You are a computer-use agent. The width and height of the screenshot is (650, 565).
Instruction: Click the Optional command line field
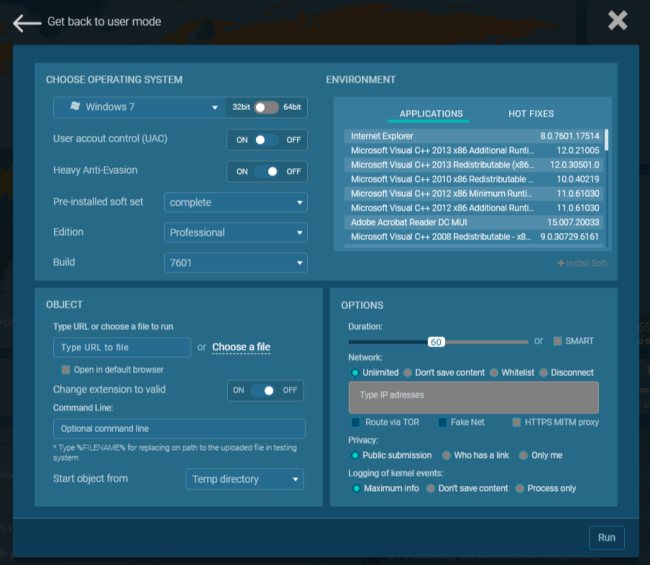coord(179,429)
